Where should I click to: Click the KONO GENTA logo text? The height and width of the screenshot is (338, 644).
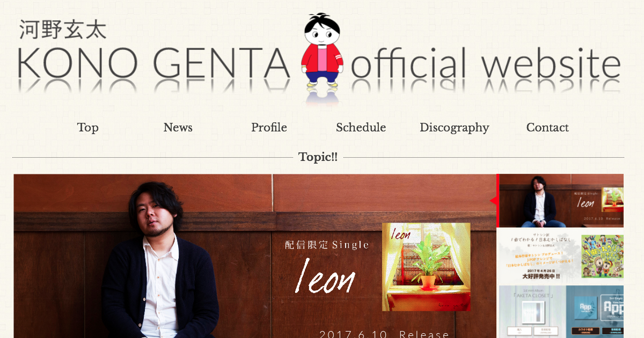(x=154, y=63)
